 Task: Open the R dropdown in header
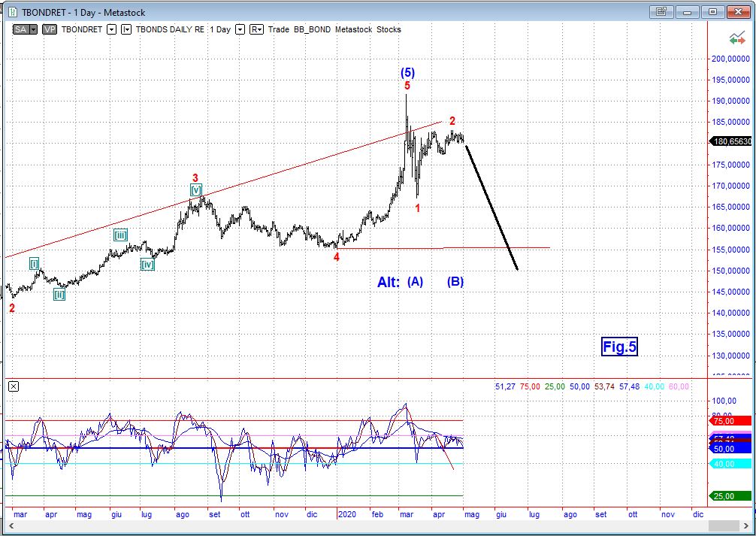(256, 29)
